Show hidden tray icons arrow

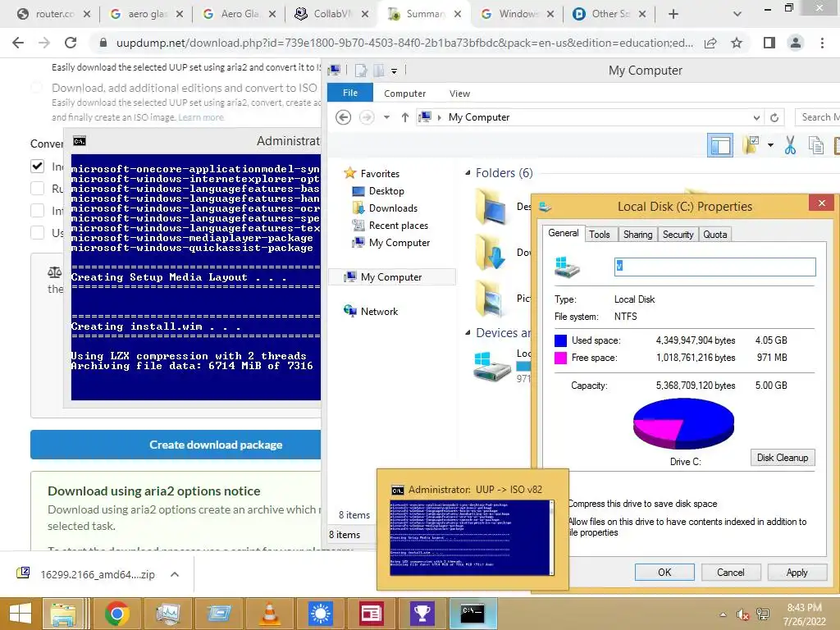click(723, 614)
